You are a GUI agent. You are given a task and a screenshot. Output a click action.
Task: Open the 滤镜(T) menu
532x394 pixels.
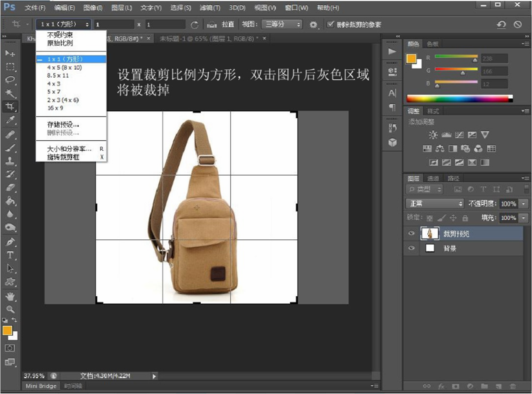209,8
